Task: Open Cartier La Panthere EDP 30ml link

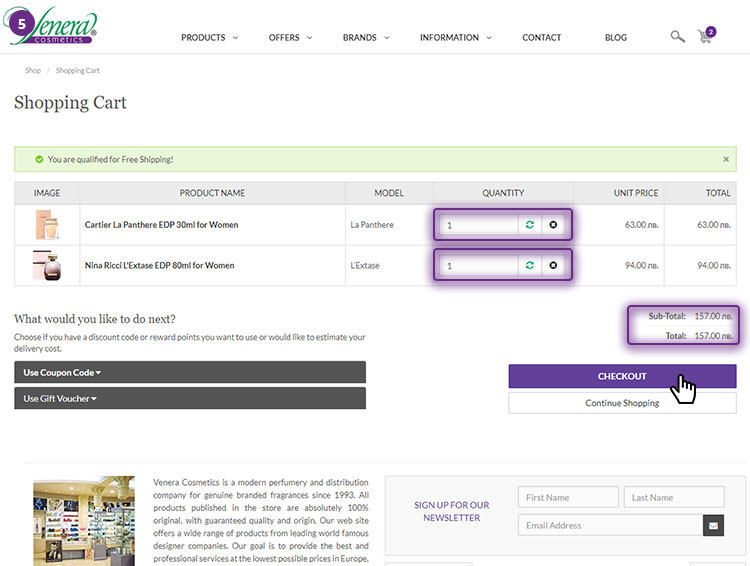Action: click(161, 224)
